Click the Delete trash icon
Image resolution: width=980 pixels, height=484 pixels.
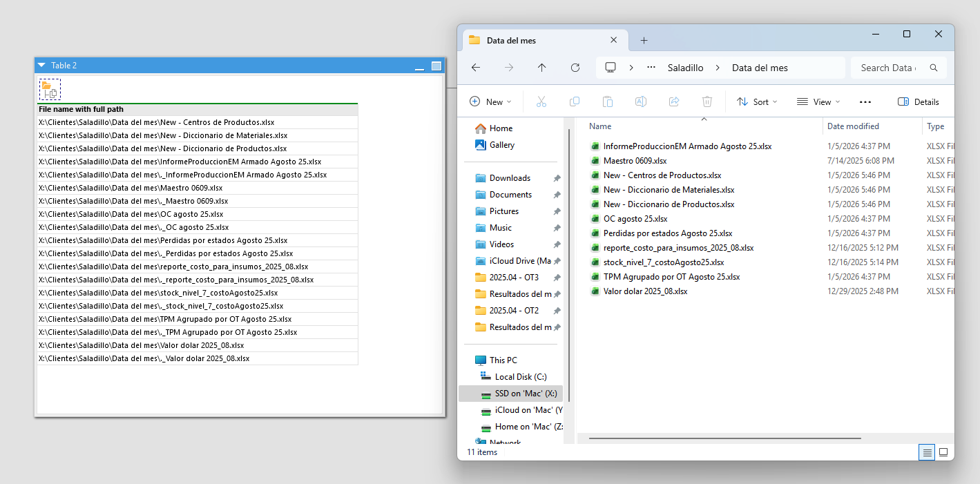click(x=707, y=101)
